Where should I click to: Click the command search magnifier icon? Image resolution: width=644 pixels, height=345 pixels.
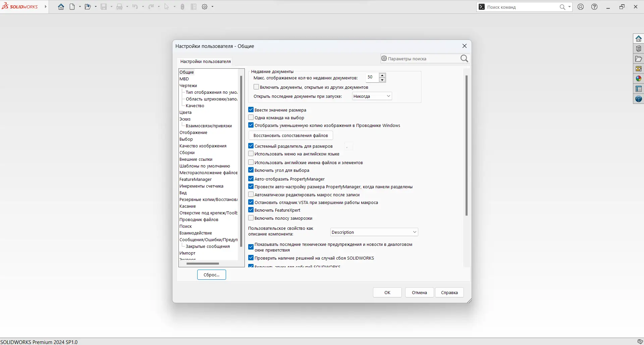coord(562,7)
